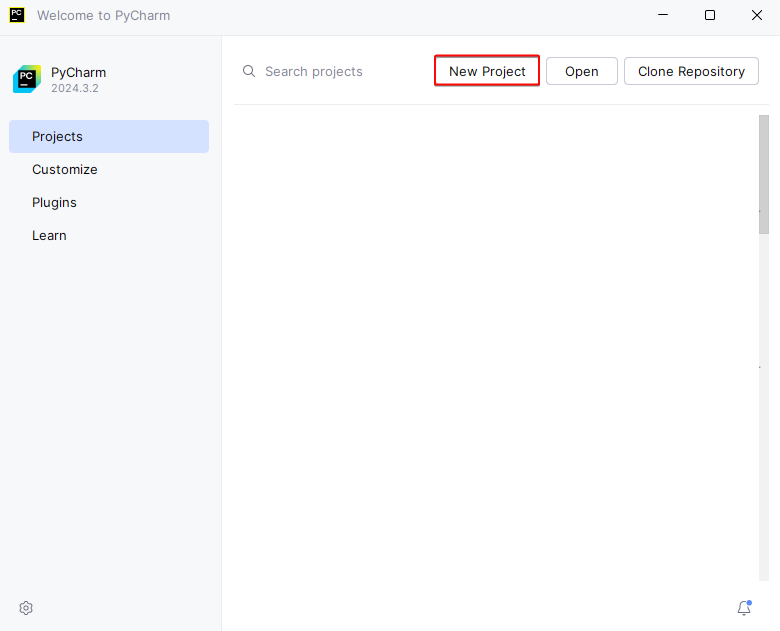Click the search magnifier icon
780x631 pixels.
click(x=249, y=71)
